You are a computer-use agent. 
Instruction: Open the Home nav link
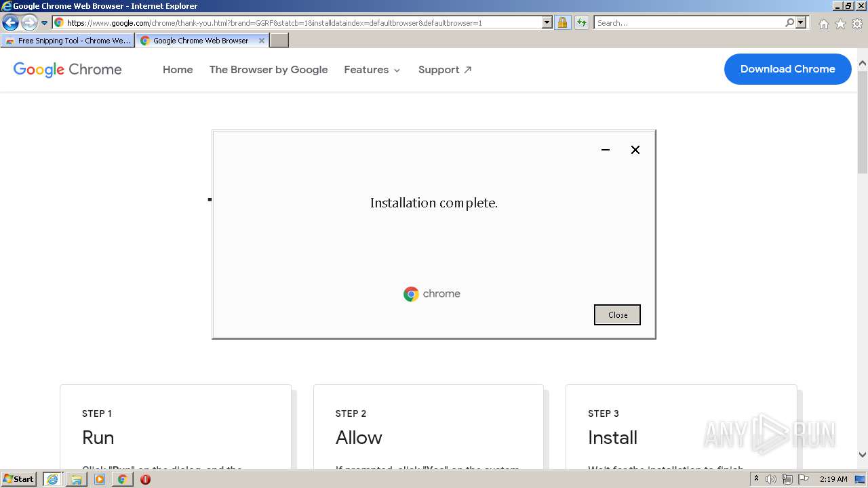178,69
